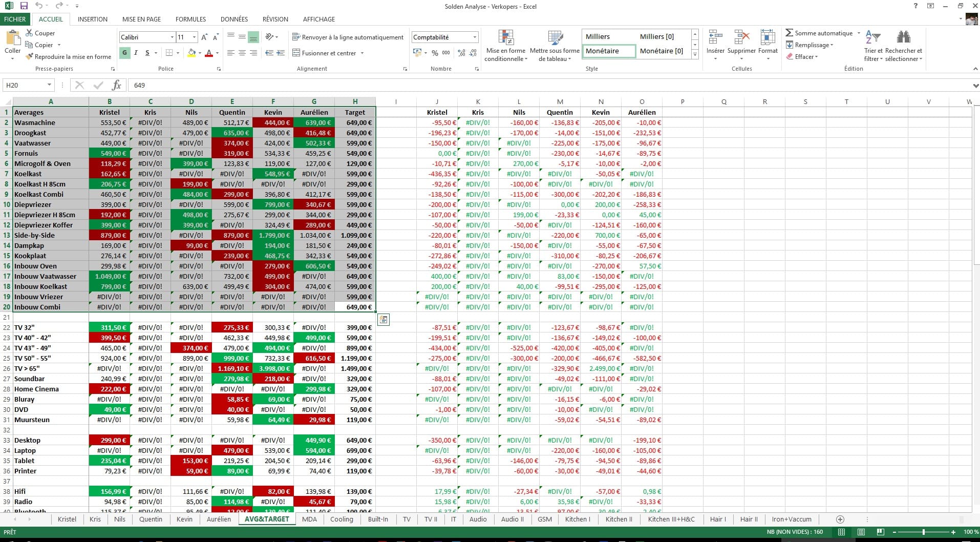The height and width of the screenshot is (542, 980).
Task: Open the FORMULES ribbon tab
Action: (x=190, y=19)
